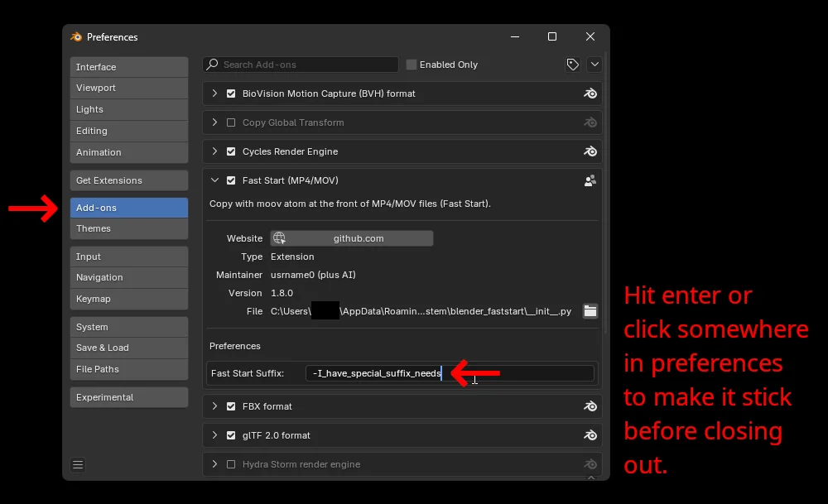Click Blender icon on FBX format row

coord(590,406)
